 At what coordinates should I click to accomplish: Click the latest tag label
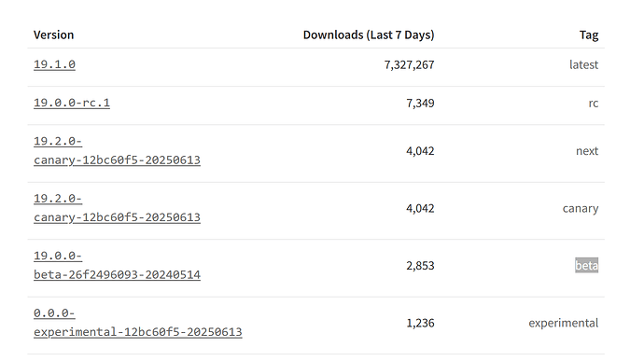pos(583,65)
